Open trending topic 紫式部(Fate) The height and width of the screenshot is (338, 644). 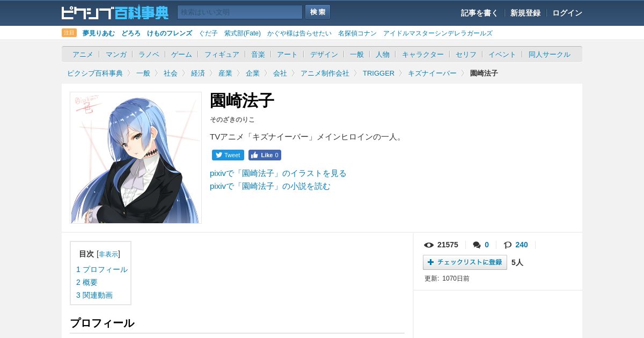tap(243, 33)
